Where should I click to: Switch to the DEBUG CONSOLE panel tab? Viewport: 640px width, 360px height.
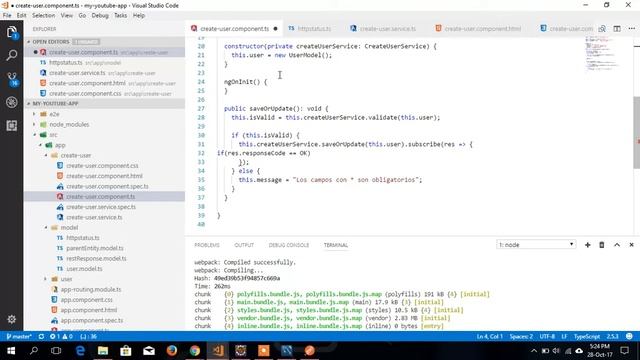click(289, 245)
